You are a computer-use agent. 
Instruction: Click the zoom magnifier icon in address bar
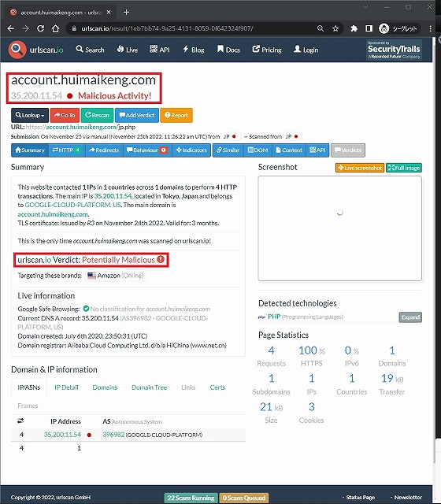click(x=321, y=28)
